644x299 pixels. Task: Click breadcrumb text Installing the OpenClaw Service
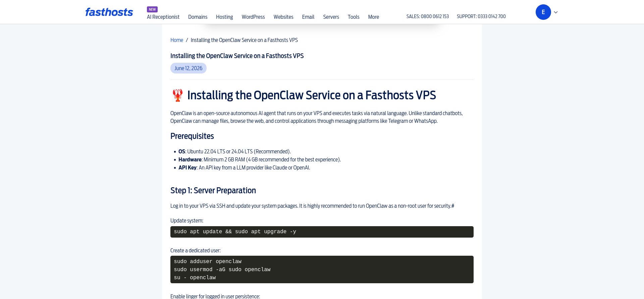click(244, 40)
